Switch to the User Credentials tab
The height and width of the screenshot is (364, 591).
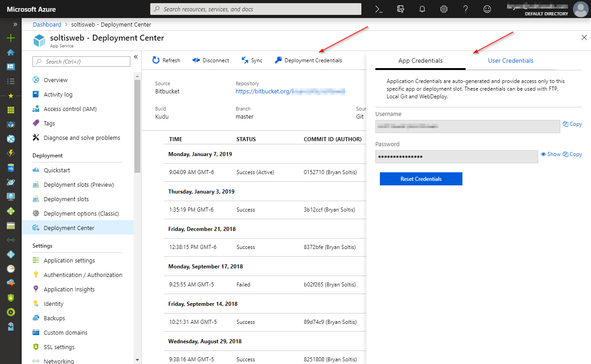point(510,61)
